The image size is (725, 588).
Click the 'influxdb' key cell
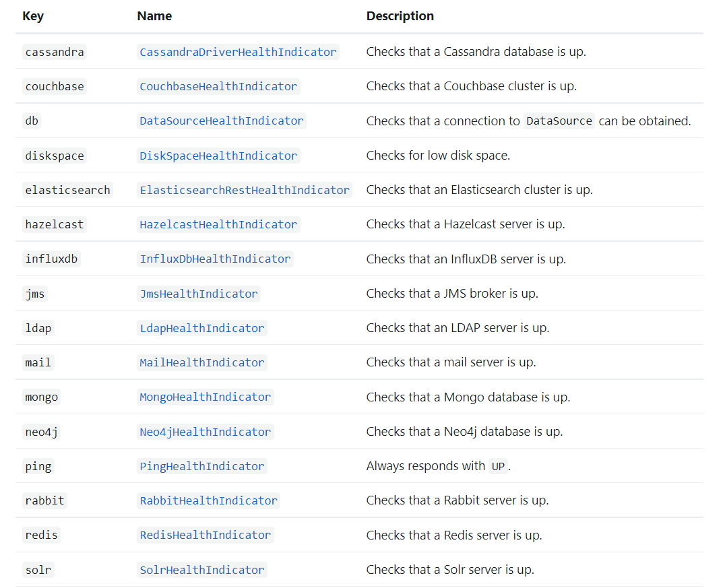coord(51,259)
